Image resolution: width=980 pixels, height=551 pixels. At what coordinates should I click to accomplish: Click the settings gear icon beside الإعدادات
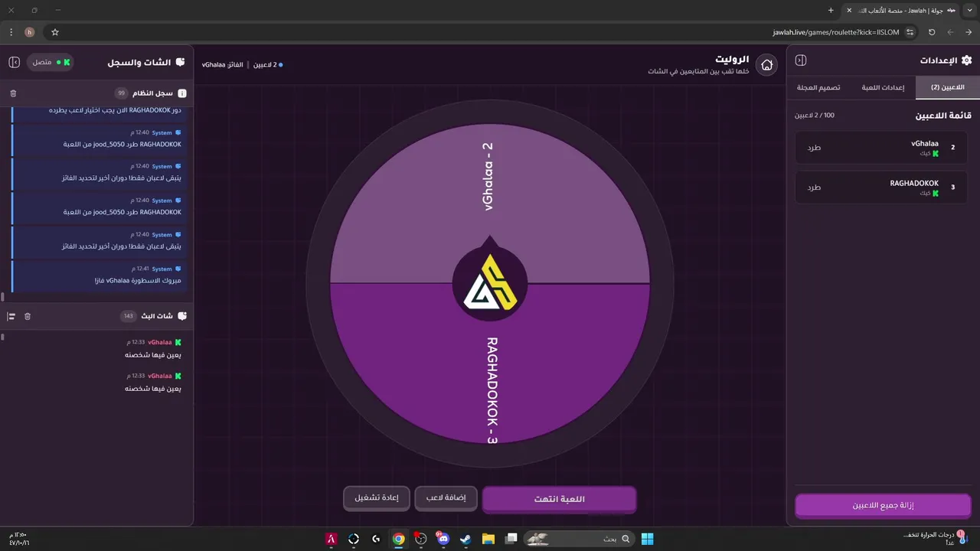[x=966, y=60]
